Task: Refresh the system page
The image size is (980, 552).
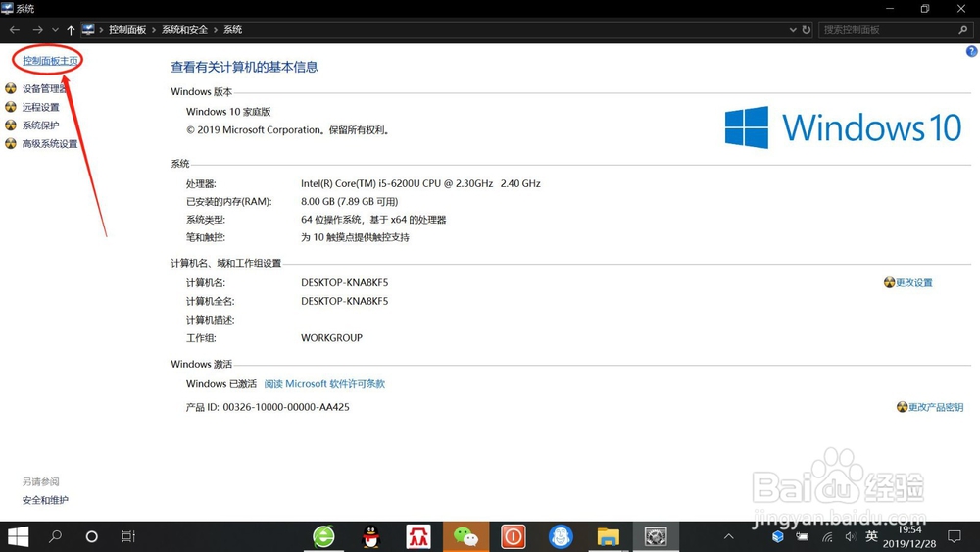Action: [807, 30]
